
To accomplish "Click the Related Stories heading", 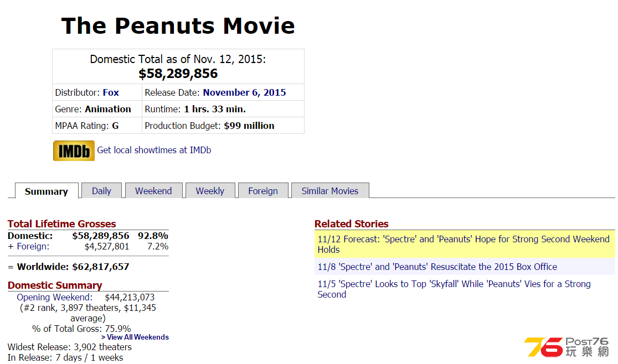I will (351, 223).
